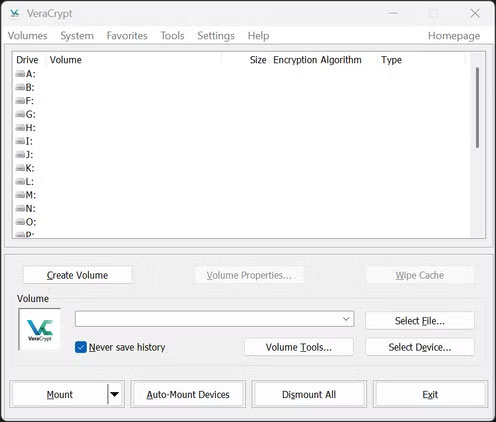This screenshot has width=496, height=422.
Task: Click the Size column header
Action: pyautogui.click(x=258, y=60)
